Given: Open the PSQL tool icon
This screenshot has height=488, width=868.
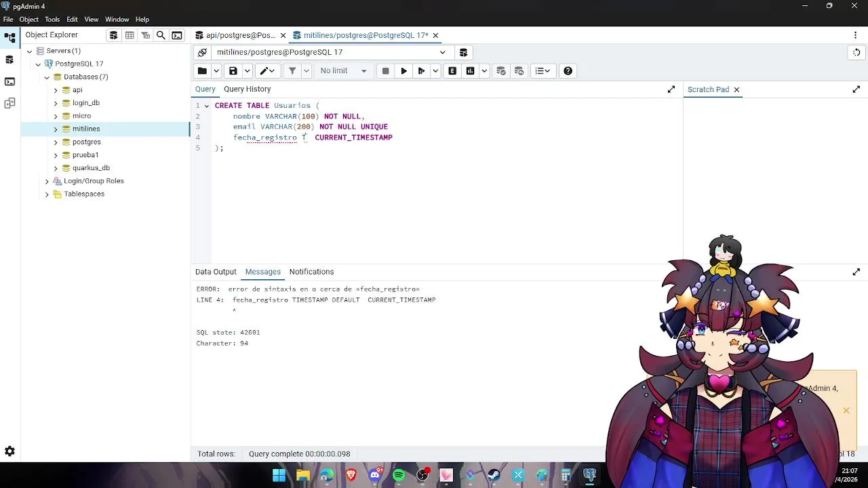Looking at the screenshot, I should [x=177, y=35].
